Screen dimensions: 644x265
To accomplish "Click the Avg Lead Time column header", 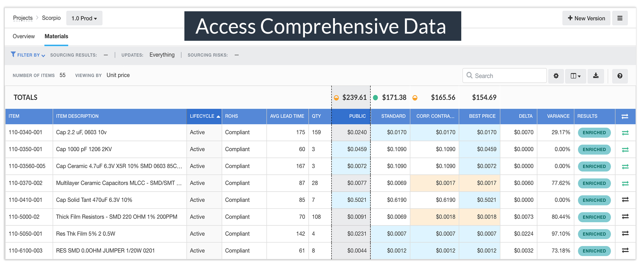I will pyautogui.click(x=287, y=116).
